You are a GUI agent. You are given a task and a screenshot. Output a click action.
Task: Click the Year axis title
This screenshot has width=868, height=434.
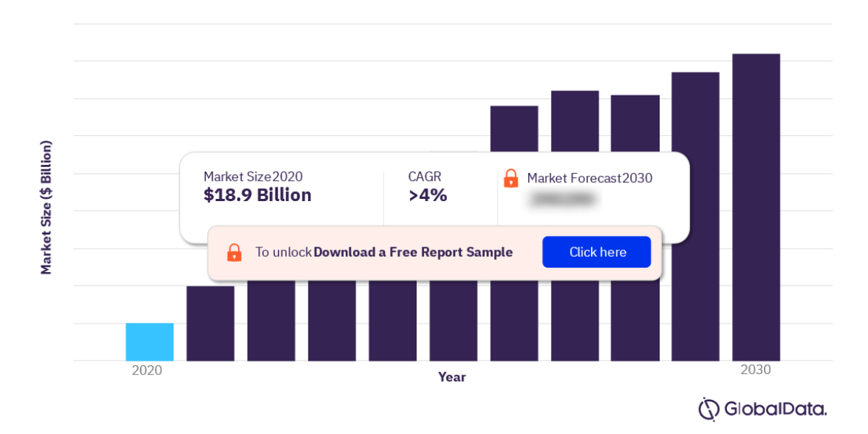click(x=452, y=377)
